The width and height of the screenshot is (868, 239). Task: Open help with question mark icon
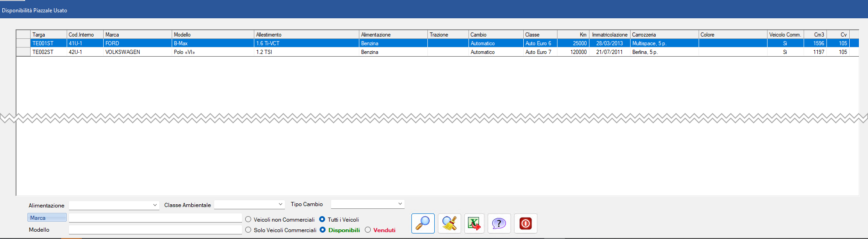tap(499, 223)
